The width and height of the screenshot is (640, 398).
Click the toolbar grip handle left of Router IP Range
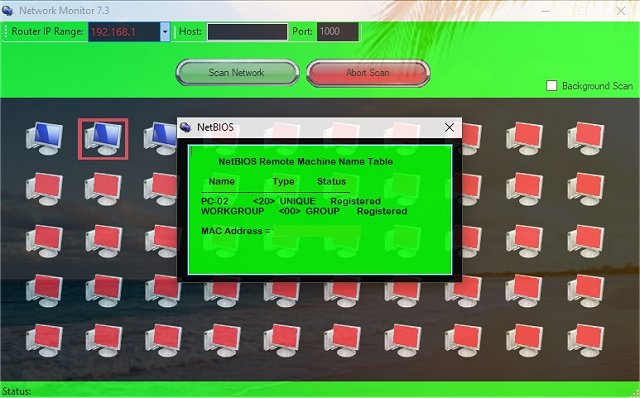pyautogui.click(x=5, y=32)
